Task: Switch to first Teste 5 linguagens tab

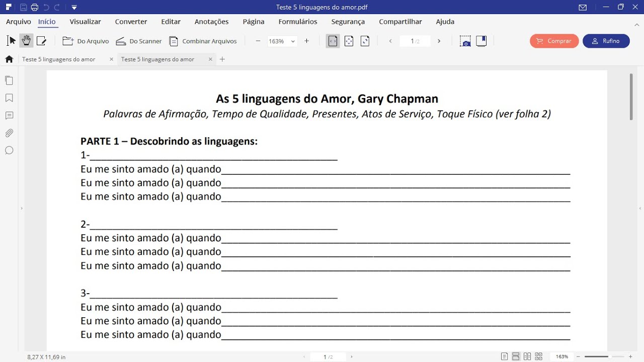Action: pyautogui.click(x=59, y=59)
